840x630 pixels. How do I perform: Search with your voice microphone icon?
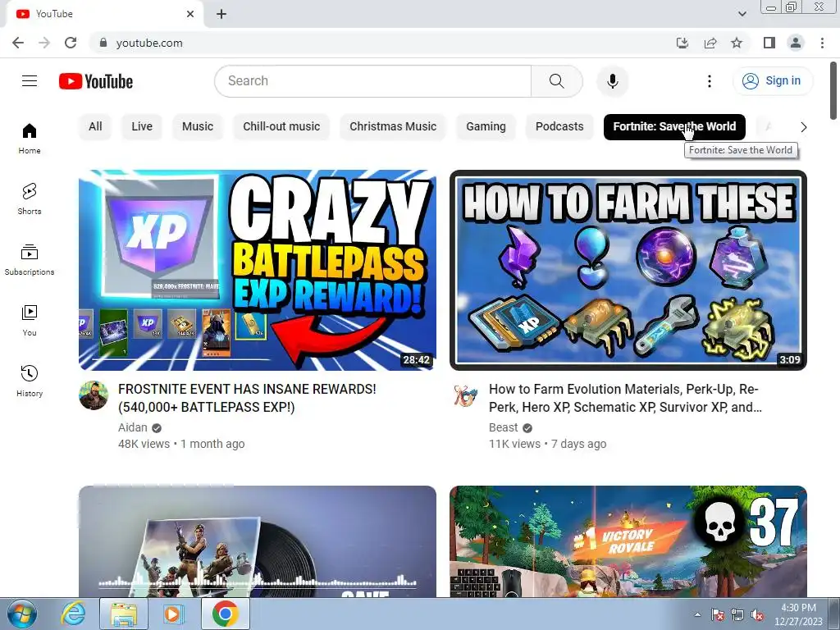click(612, 81)
